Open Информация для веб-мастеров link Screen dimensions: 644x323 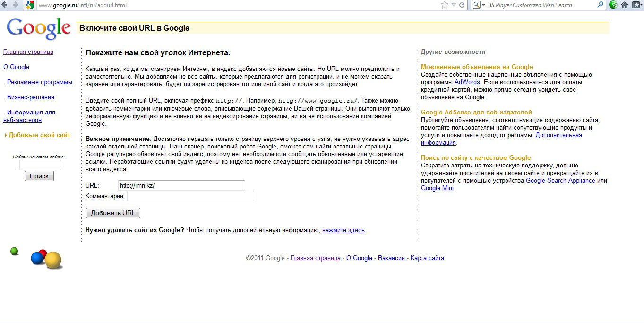(29, 116)
